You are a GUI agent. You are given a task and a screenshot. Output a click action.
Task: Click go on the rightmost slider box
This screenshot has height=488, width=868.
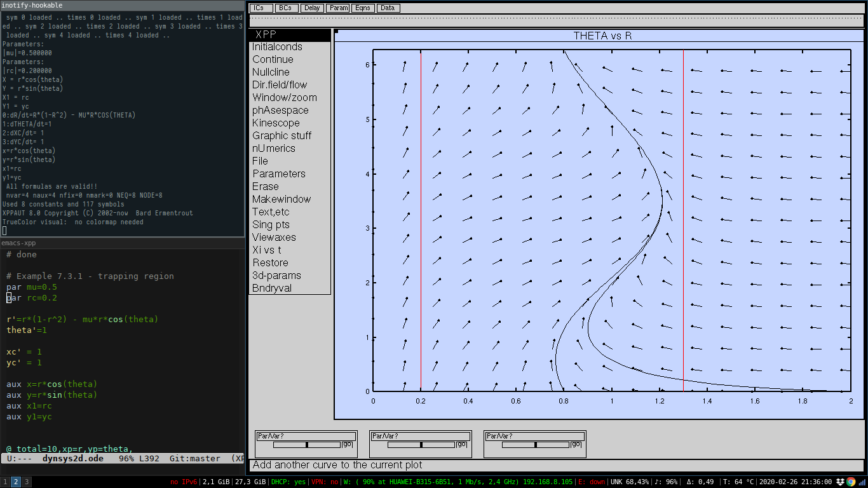pos(576,445)
